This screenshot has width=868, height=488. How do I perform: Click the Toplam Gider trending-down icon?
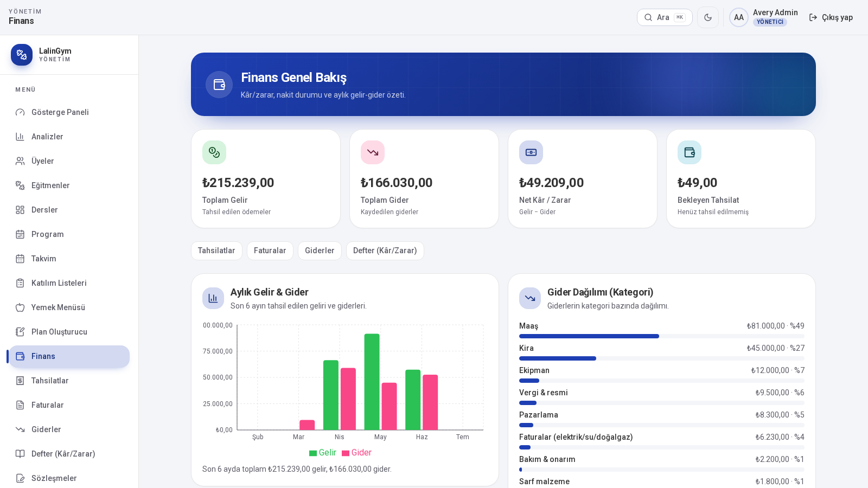pyautogui.click(x=373, y=152)
